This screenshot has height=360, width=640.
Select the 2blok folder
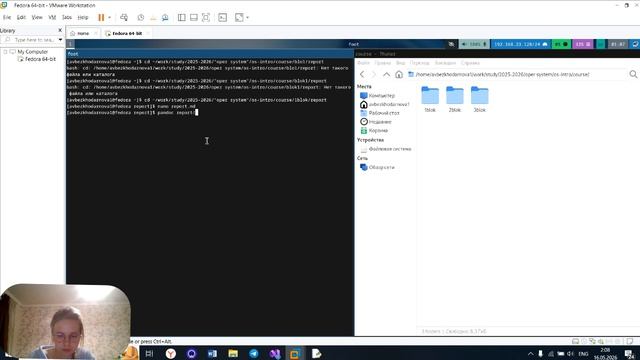click(x=455, y=99)
